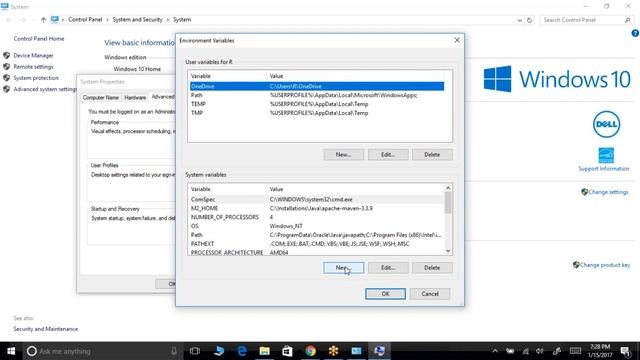Viewport: 640px width, 360px height.
Task: Confirm Environment Variables with OK
Action: pyautogui.click(x=385, y=294)
